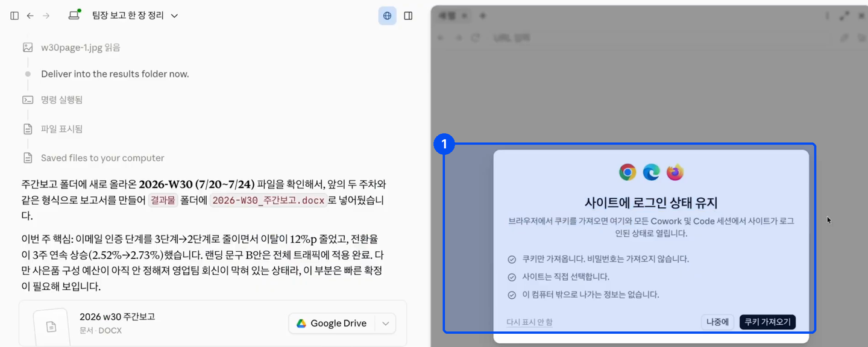Click the Edge browser icon in dialog
Image resolution: width=868 pixels, height=347 pixels.
point(651,172)
